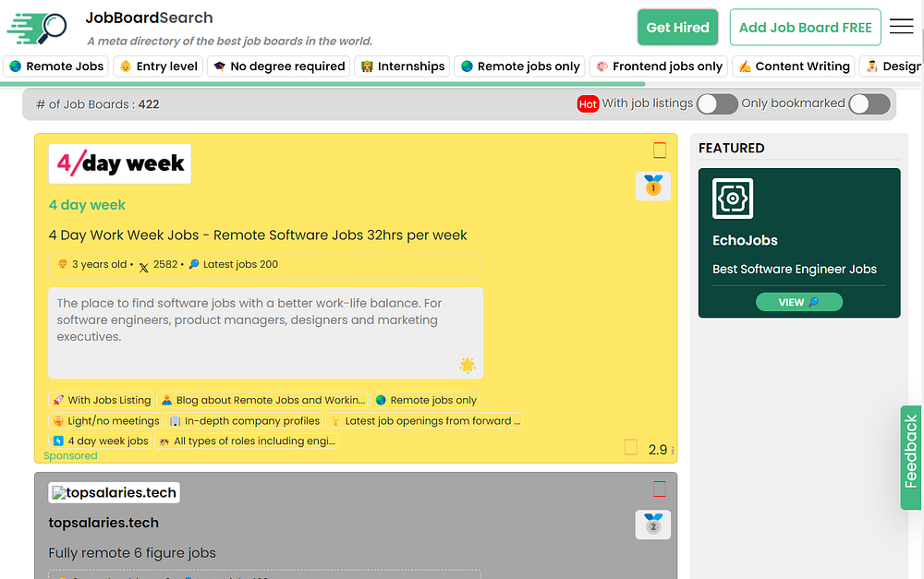Select the No degree required tab

click(279, 66)
